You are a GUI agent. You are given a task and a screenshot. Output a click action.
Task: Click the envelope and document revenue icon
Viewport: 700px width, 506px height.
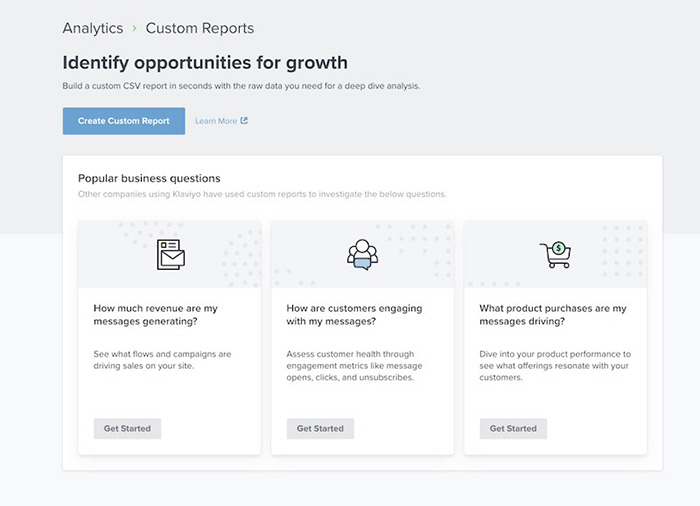coord(170,254)
